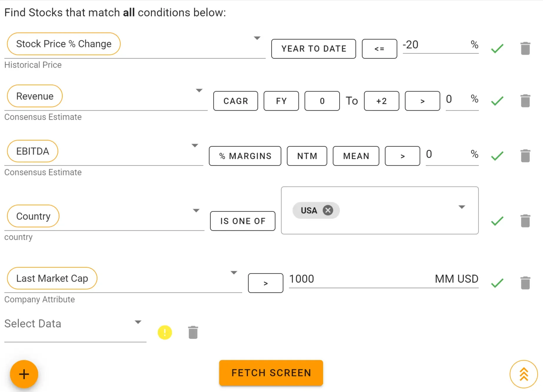The image size is (543, 392).
Task: Open the CAGR calculation selector
Action: [x=235, y=101]
